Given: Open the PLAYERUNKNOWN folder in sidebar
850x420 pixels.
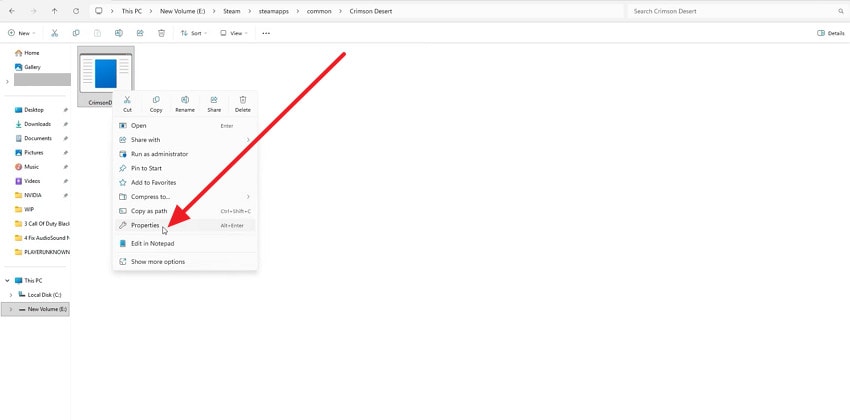Looking at the screenshot, I should pos(42,252).
